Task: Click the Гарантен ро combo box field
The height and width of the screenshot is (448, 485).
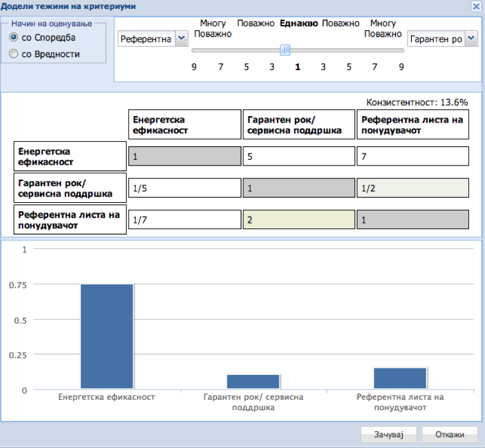Action: pos(436,39)
